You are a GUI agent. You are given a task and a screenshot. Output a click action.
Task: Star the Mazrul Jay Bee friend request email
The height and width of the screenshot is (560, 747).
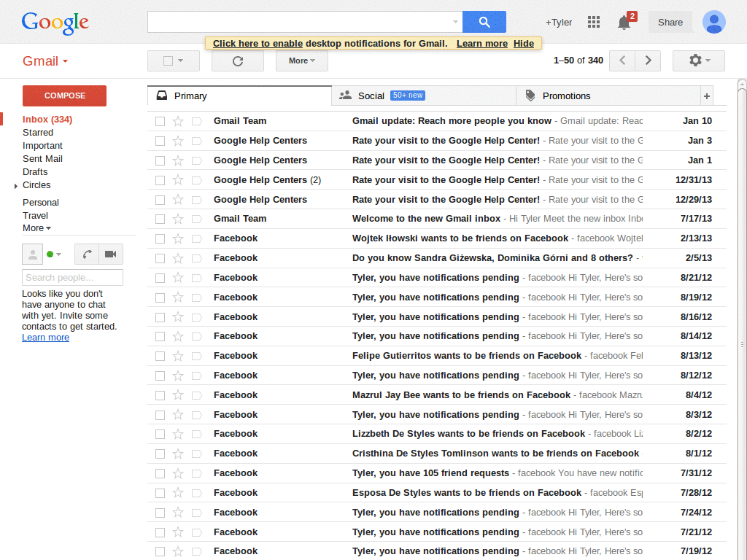[x=178, y=395]
